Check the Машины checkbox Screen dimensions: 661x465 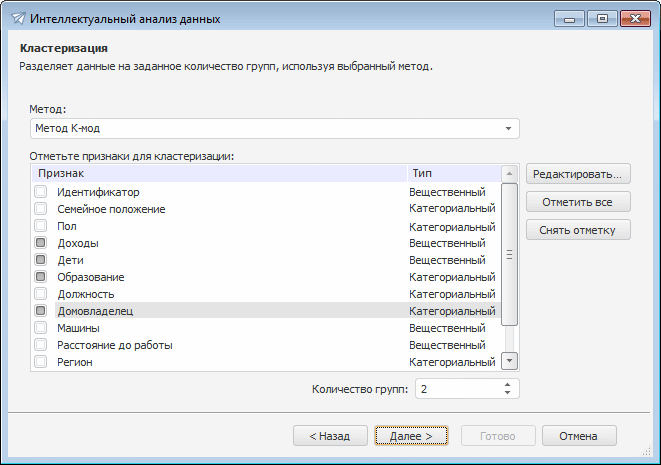[41, 328]
